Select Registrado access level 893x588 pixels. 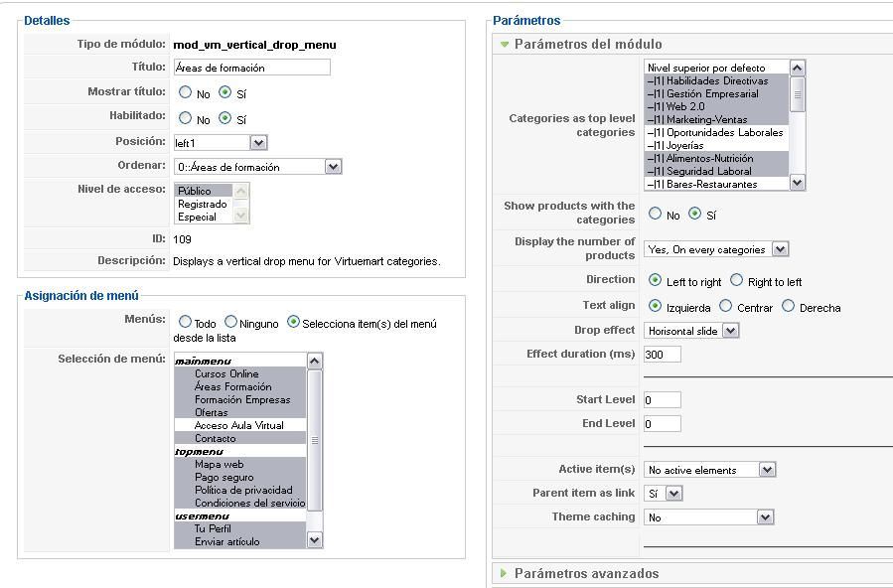204,204
